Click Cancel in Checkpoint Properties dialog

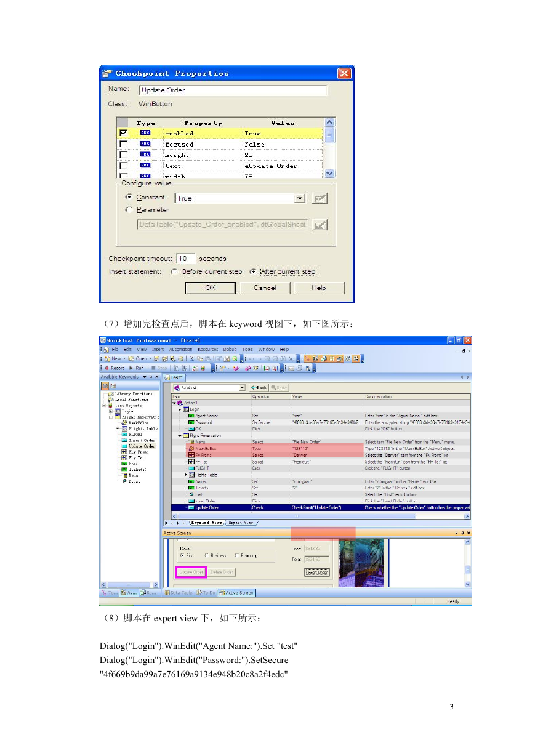tap(265, 288)
